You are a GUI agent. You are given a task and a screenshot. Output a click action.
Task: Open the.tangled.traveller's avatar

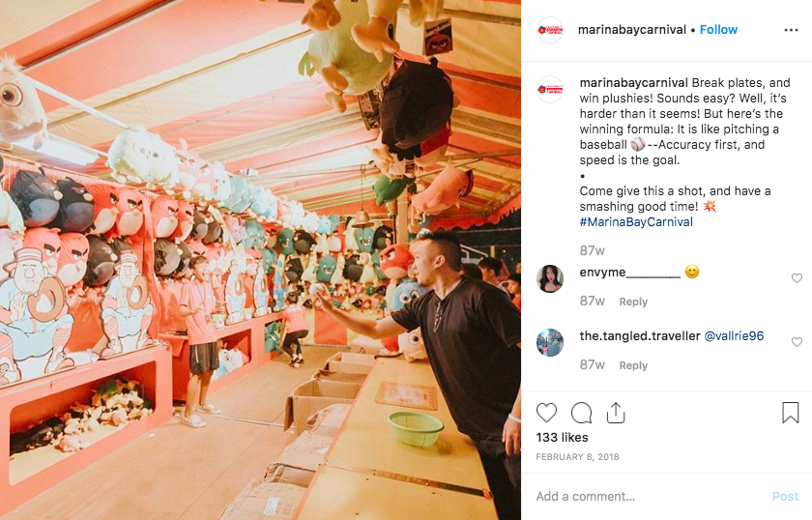pyautogui.click(x=550, y=342)
